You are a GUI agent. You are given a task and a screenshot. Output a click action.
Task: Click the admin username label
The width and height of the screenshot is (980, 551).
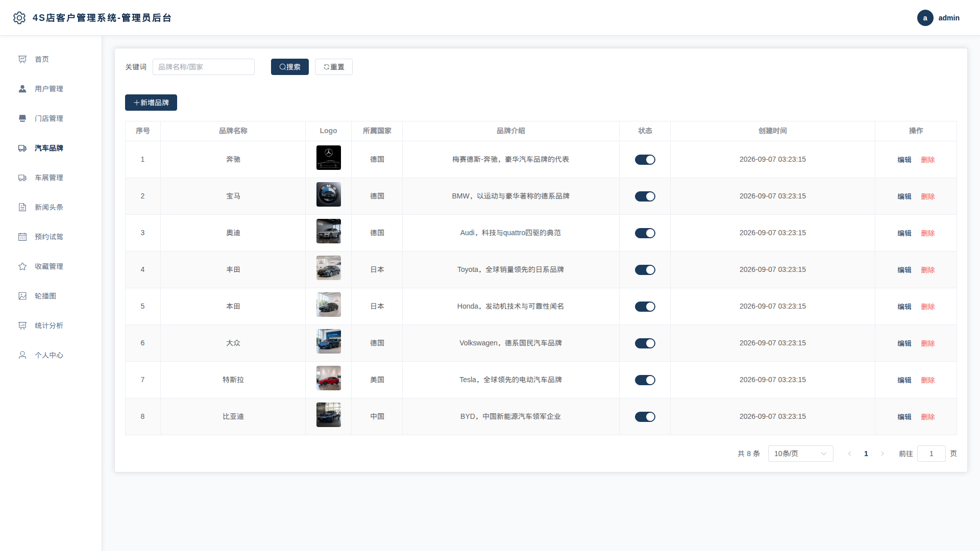(949, 18)
